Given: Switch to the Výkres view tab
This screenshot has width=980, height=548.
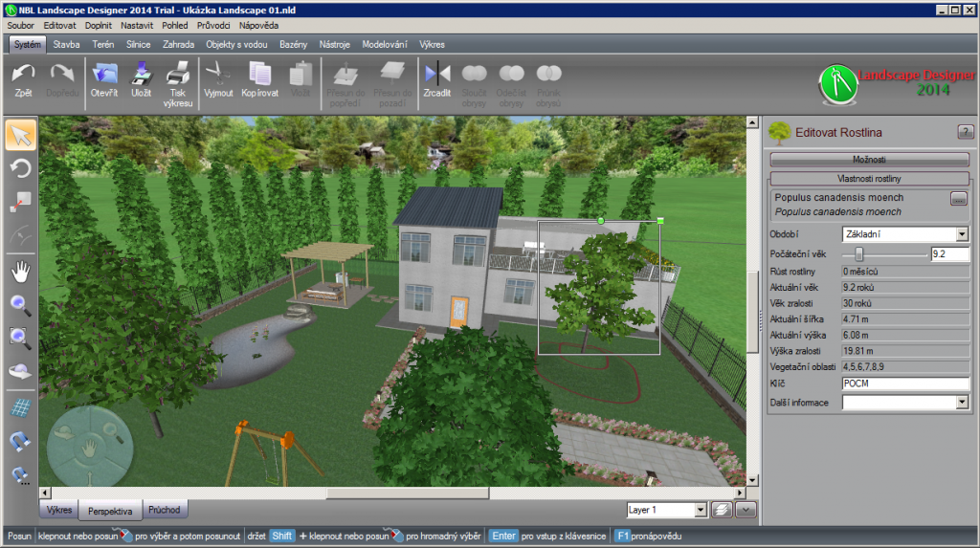Looking at the screenshot, I should [x=59, y=510].
